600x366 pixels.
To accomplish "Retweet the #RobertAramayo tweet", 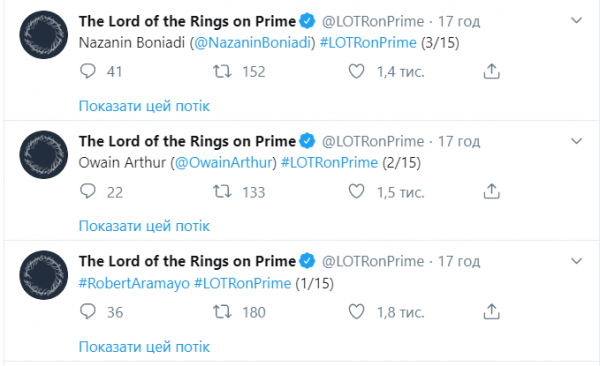I will pyautogui.click(x=222, y=312).
